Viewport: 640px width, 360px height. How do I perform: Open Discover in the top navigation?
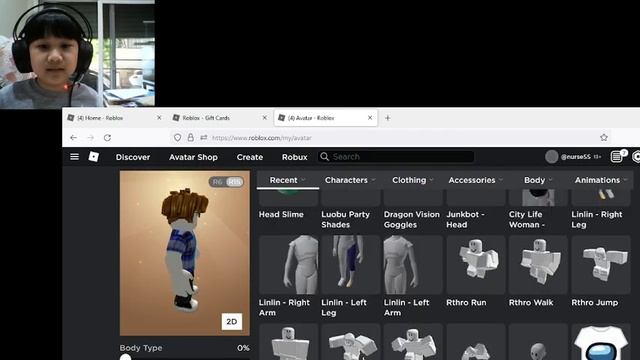(x=133, y=157)
